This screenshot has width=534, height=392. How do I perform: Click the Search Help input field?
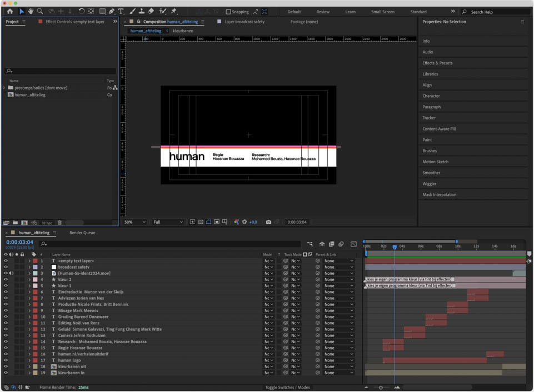(496, 12)
